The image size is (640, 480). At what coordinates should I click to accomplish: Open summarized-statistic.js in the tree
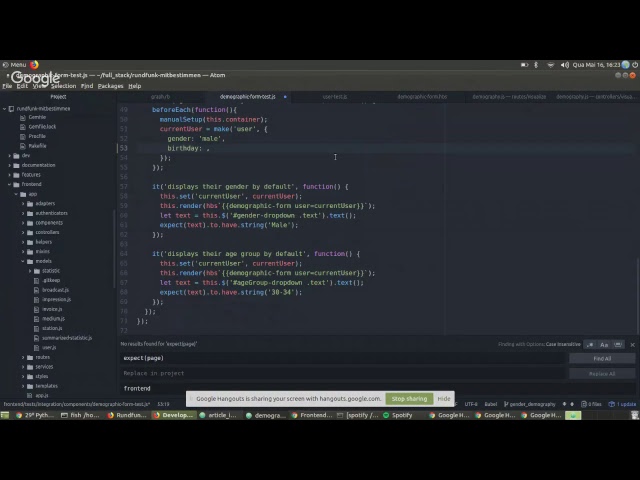tap(67, 338)
